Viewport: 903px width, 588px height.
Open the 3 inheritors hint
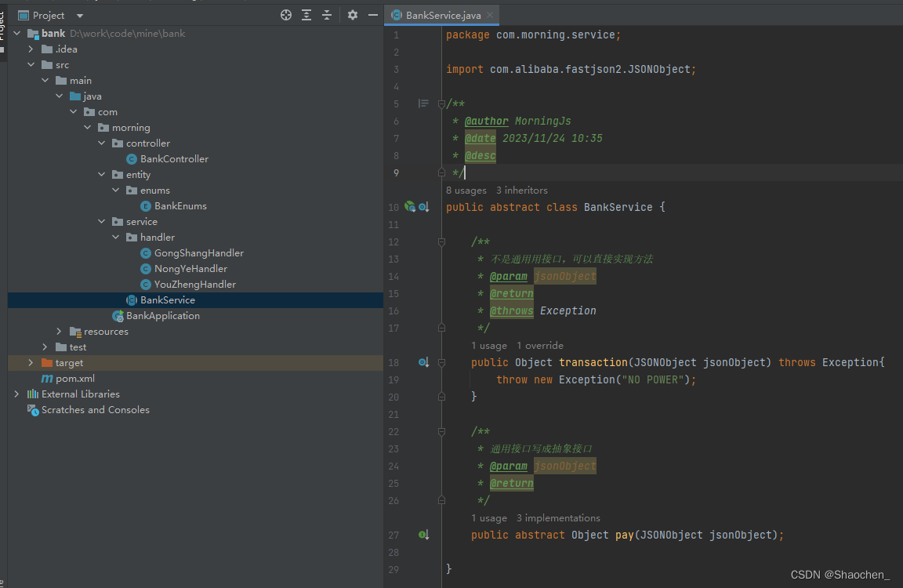pyautogui.click(x=522, y=190)
